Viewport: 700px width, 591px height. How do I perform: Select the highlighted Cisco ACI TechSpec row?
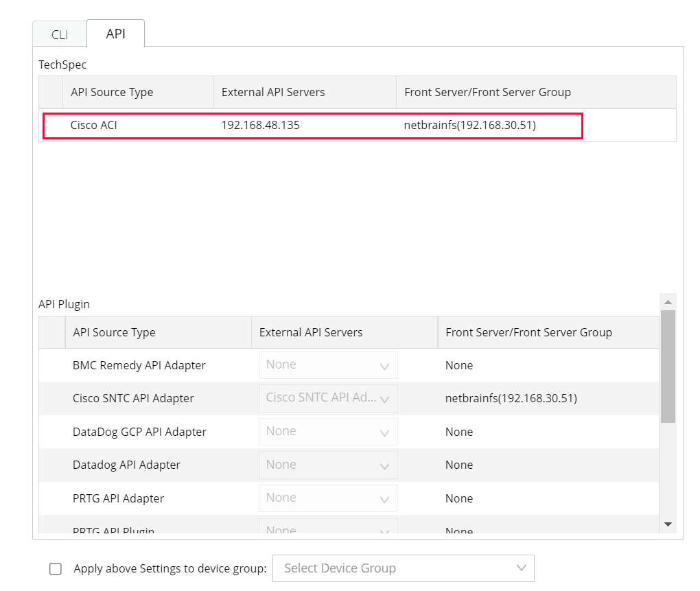click(x=312, y=126)
